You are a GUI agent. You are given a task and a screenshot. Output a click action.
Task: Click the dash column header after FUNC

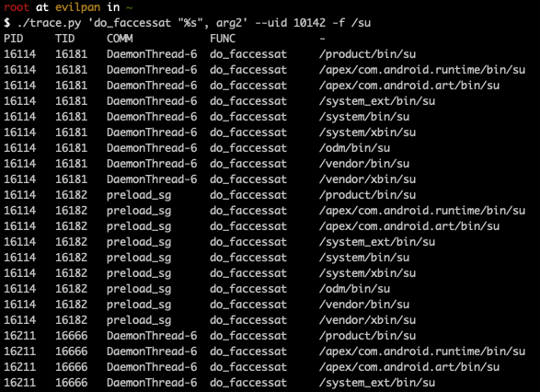(322, 39)
